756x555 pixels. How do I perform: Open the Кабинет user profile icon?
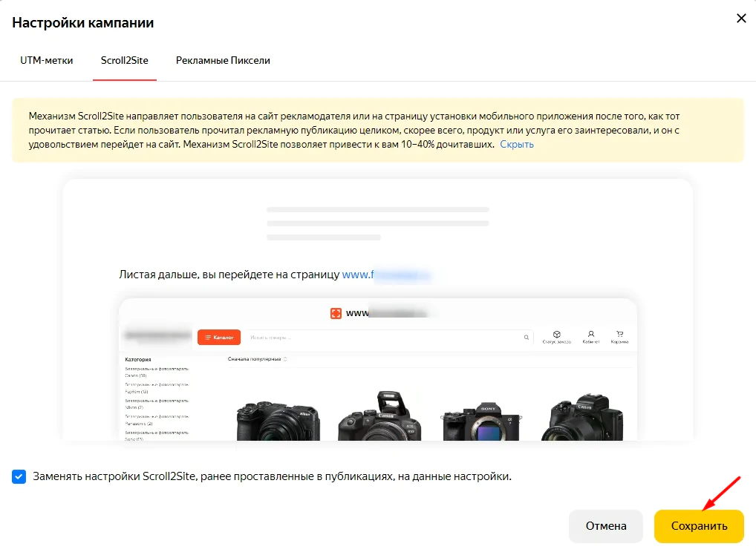pos(591,334)
